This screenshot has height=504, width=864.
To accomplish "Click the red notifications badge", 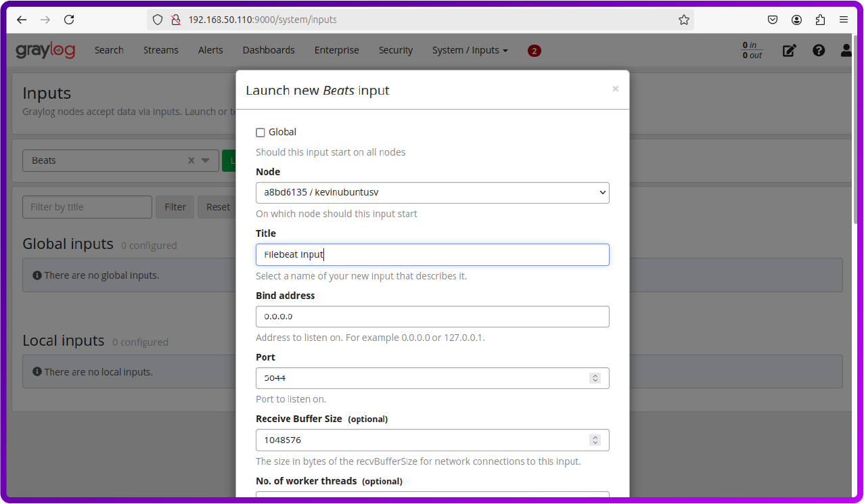I will point(534,50).
